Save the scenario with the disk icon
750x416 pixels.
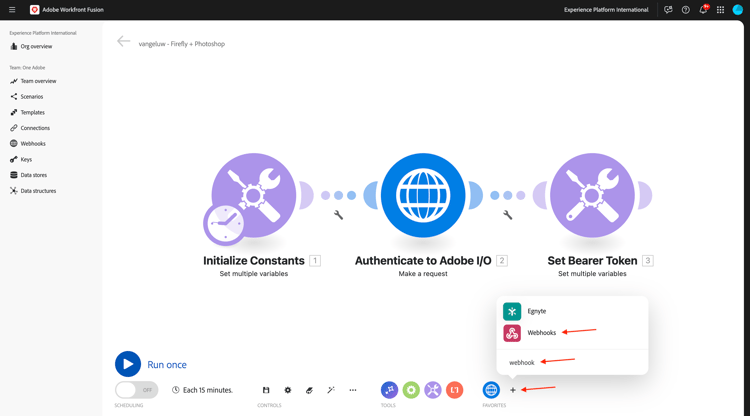tap(266, 390)
